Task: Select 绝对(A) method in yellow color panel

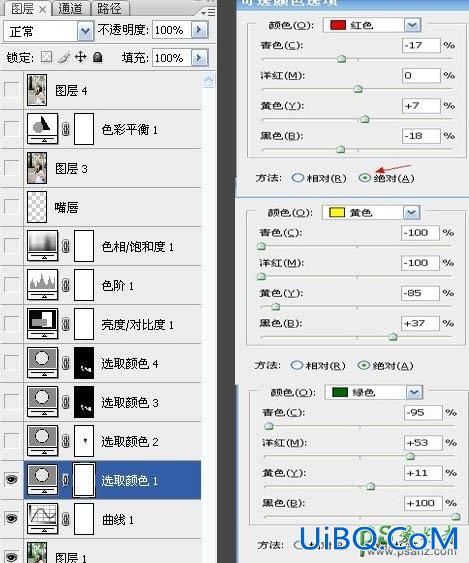Action: 363,365
